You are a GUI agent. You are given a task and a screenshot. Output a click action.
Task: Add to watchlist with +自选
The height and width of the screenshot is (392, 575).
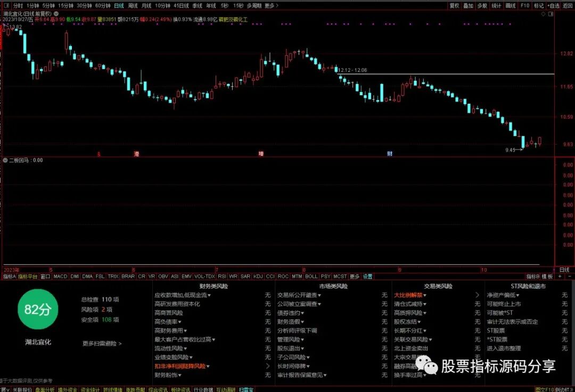click(553, 5)
